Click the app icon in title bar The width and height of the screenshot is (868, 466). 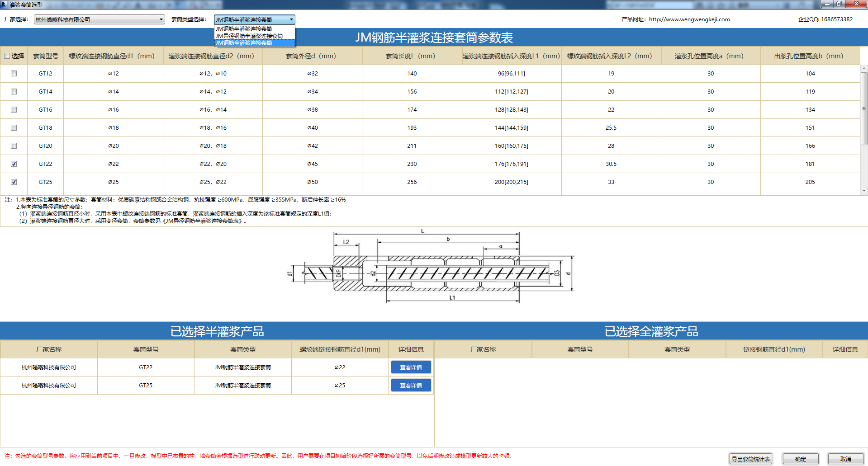pos(4,5)
